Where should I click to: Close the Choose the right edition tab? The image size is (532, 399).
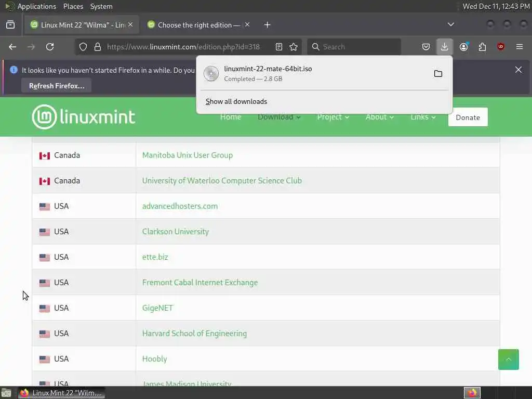(x=247, y=24)
